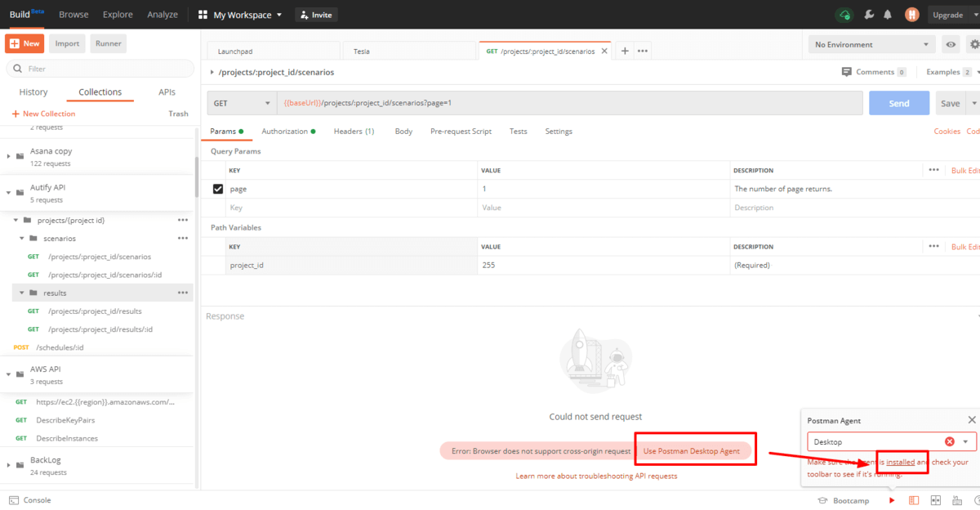This screenshot has height=510, width=980.
Task: Open environment quick look eye icon
Action: [x=951, y=44]
